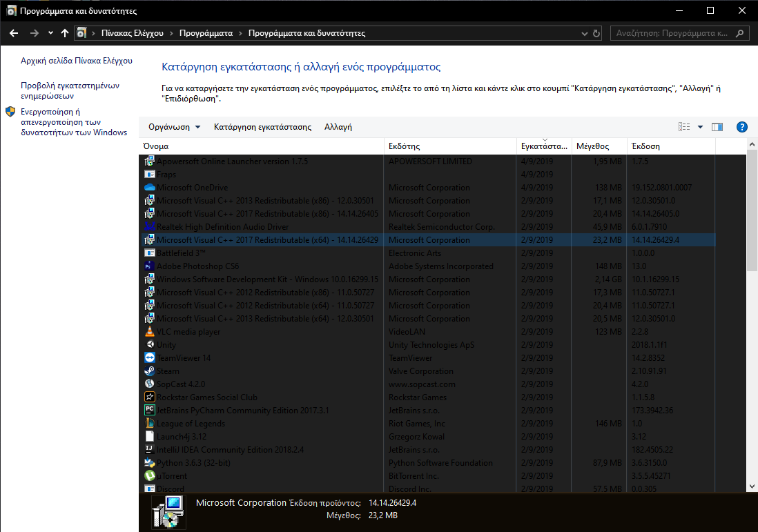Select Microsoft Visual C++ 2013 Redistributable (x64) row
This screenshot has width=758, height=532.
pyautogui.click(x=428, y=318)
